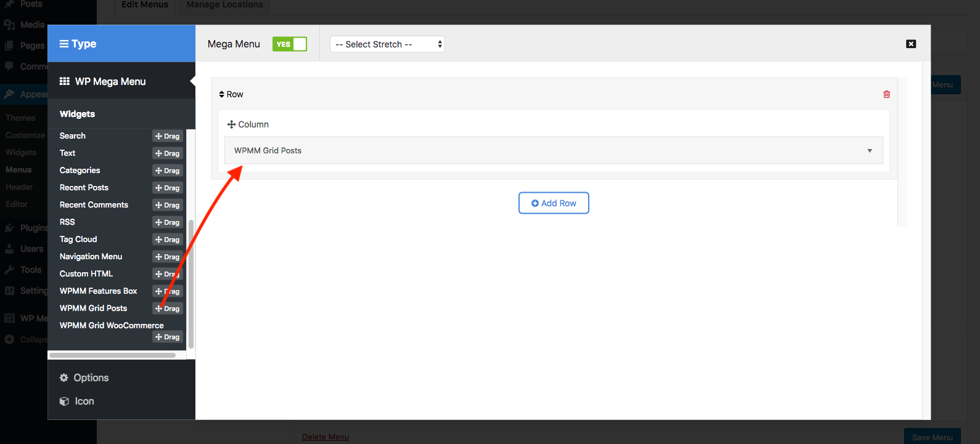Click the Save Menu button

click(933, 437)
